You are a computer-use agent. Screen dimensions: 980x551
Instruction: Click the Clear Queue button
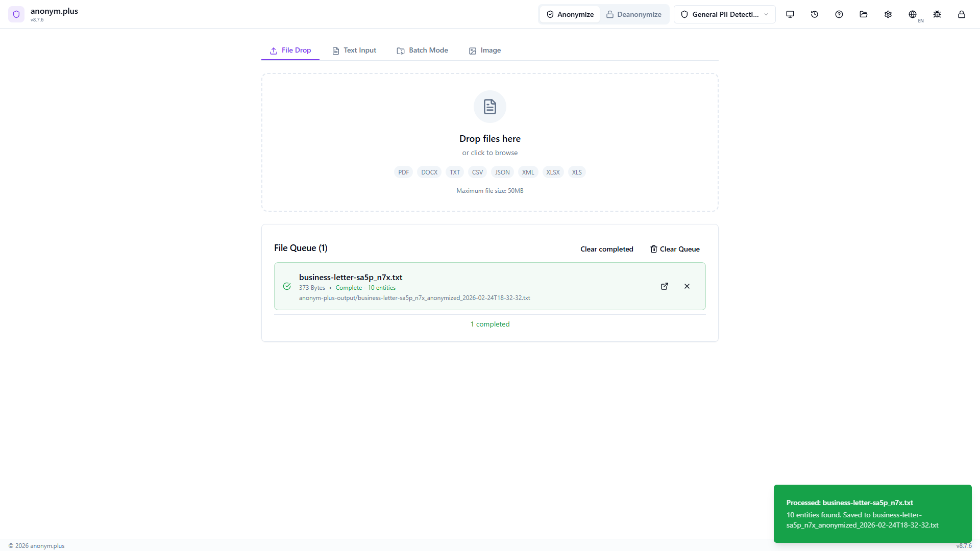(674, 249)
